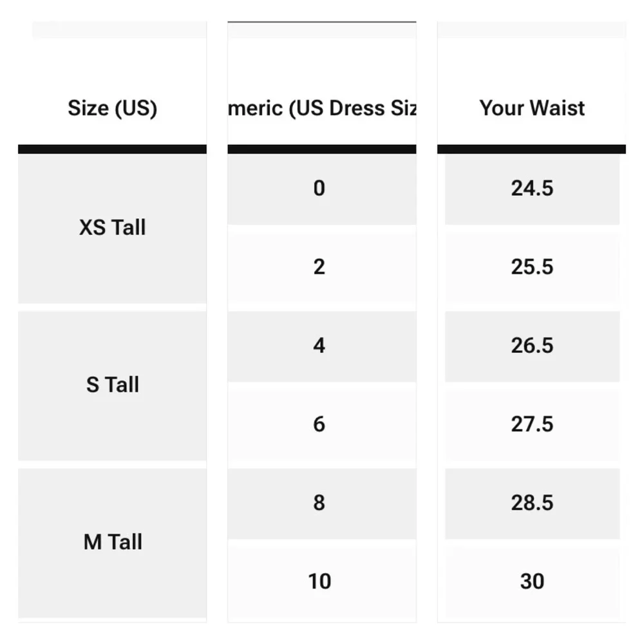Click dress size 0 cell
Screen dimensions: 644x644
(x=319, y=189)
